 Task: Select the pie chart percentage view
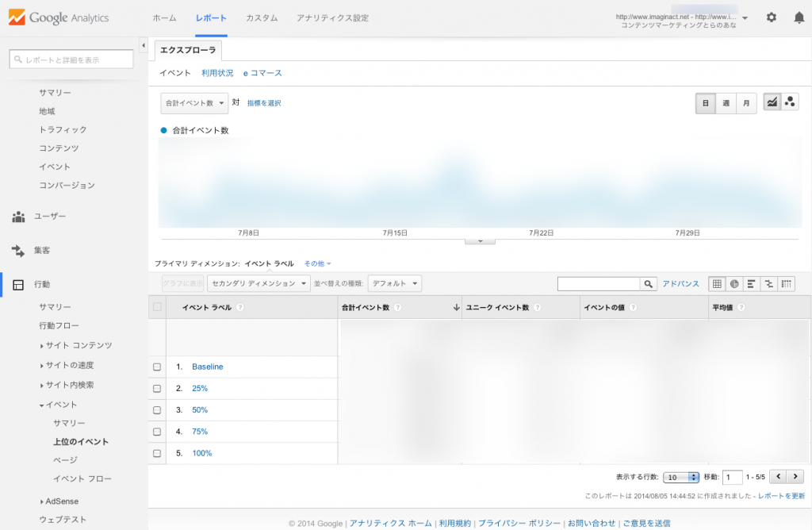[734, 283]
